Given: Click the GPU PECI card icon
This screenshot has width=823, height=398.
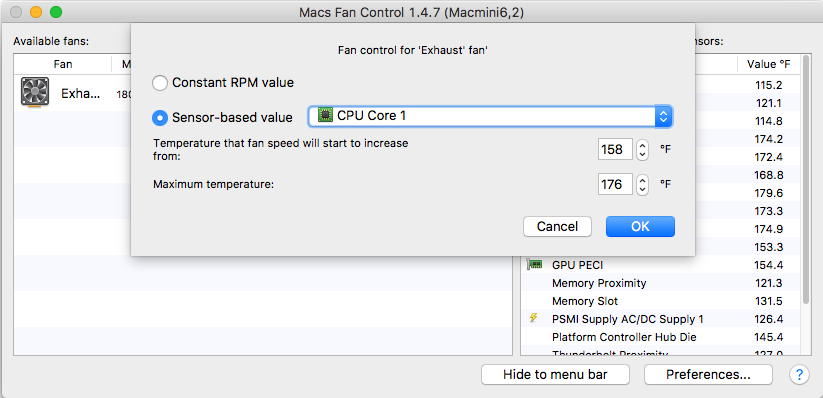Looking at the screenshot, I should tap(534, 264).
